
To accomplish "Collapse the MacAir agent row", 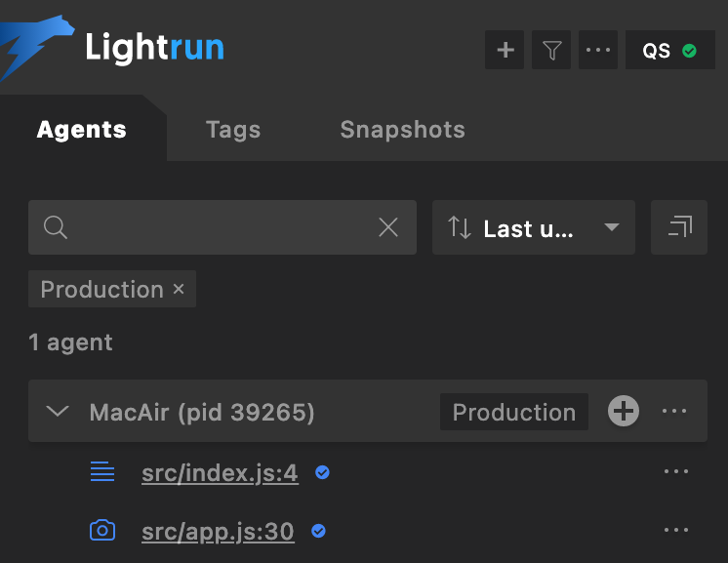I will tap(58, 412).
